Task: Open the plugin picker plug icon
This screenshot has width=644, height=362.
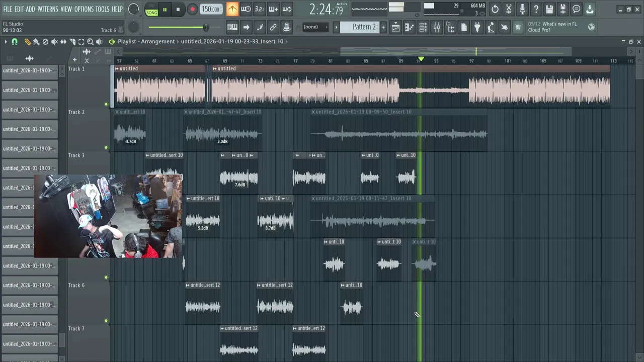Action: click(477, 28)
